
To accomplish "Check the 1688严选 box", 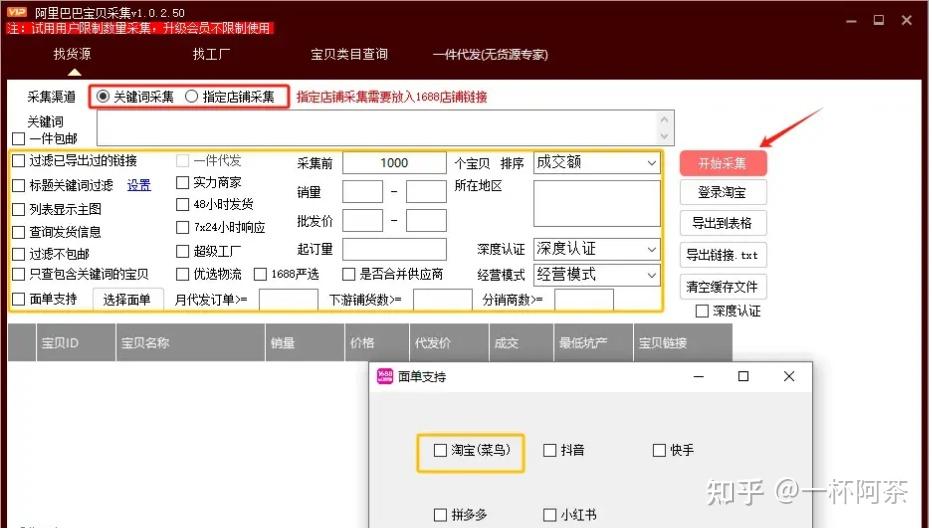I will 260,274.
